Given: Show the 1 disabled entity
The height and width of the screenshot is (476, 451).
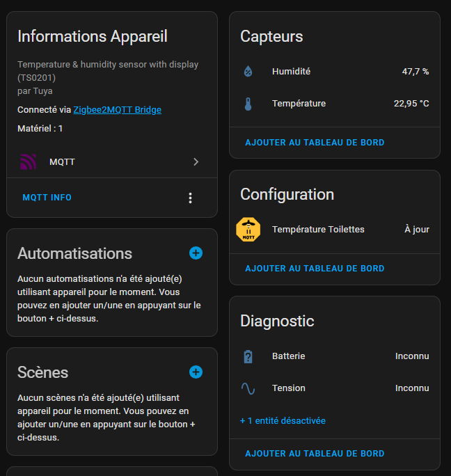Looking at the screenshot, I should pos(283,421).
